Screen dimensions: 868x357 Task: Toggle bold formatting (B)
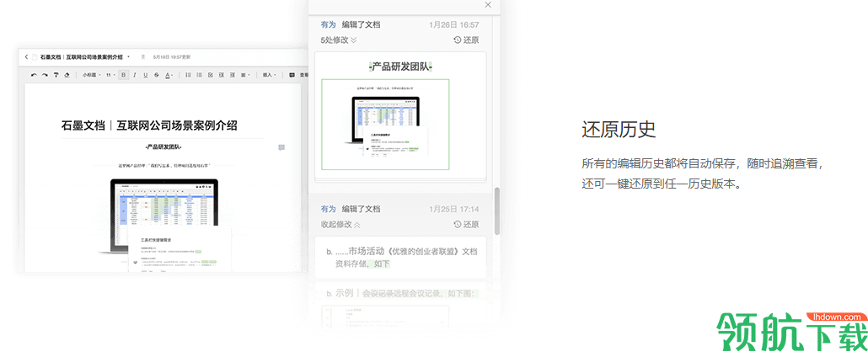[x=123, y=75]
